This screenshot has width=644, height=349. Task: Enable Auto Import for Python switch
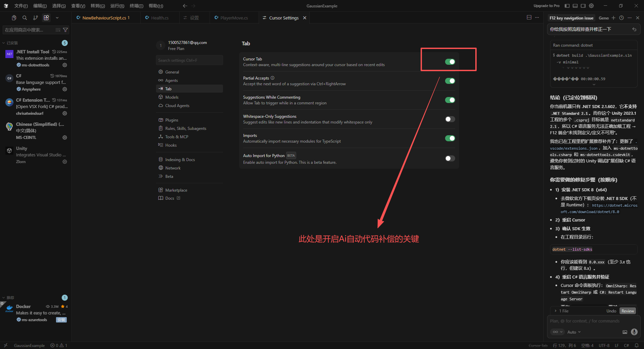coord(450,158)
